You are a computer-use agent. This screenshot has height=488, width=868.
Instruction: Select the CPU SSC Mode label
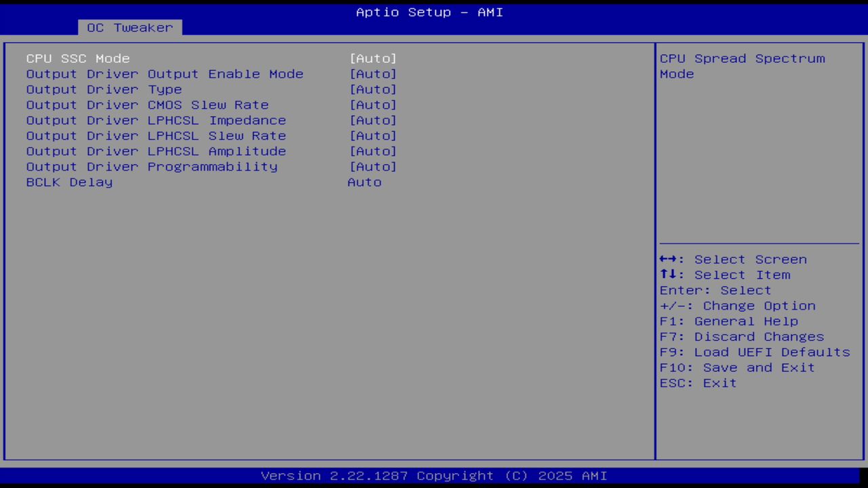point(78,59)
